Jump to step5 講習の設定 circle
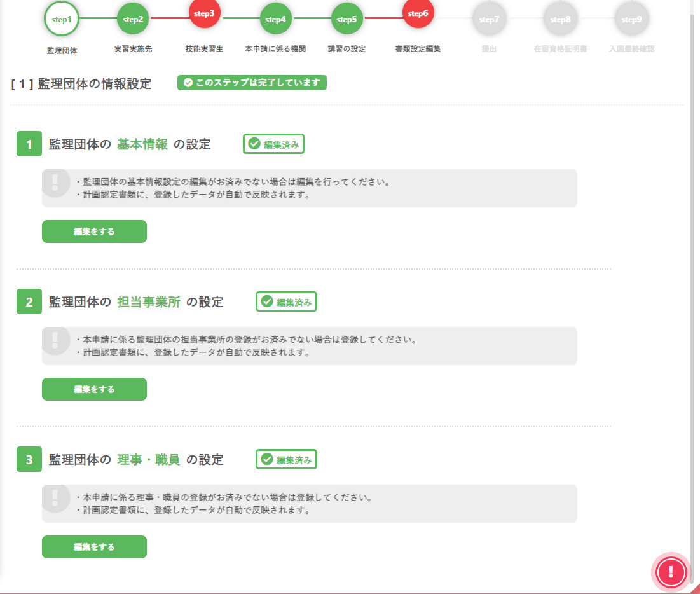Image resolution: width=700 pixels, height=594 pixels. coord(347,20)
